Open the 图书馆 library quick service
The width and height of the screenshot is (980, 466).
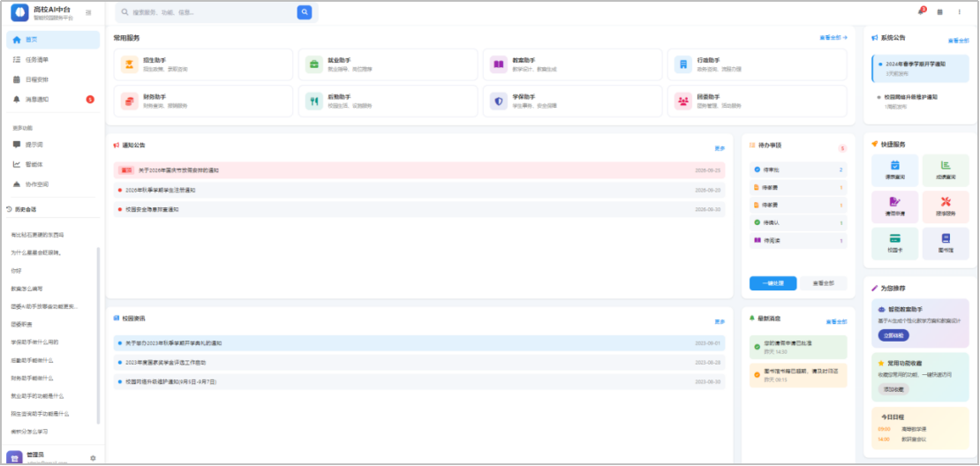(x=946, y=243)
